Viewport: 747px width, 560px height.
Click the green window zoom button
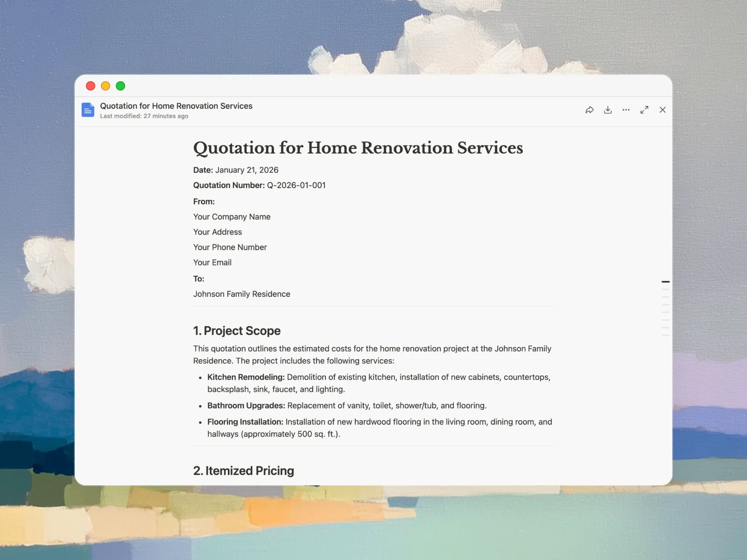pyautogui.click(x=120, y=86)
